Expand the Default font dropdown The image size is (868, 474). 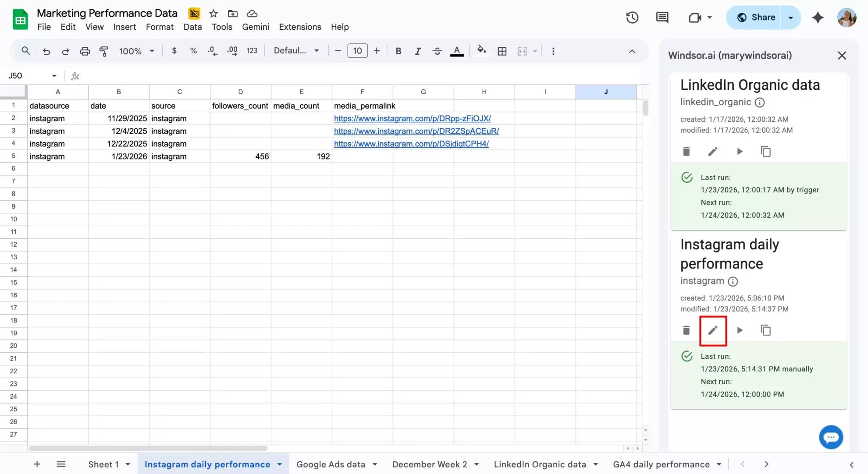296,51
